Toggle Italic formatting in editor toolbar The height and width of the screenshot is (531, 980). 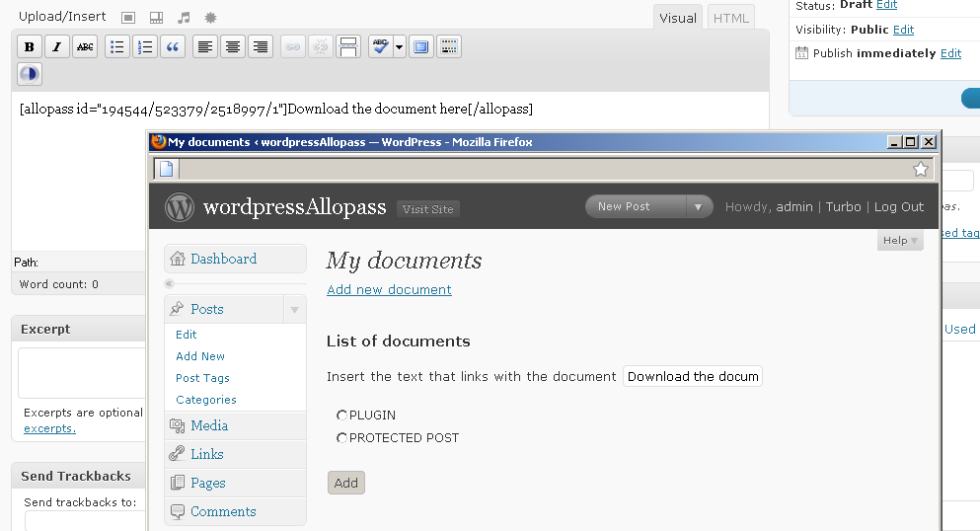click(x=57, y=46)
